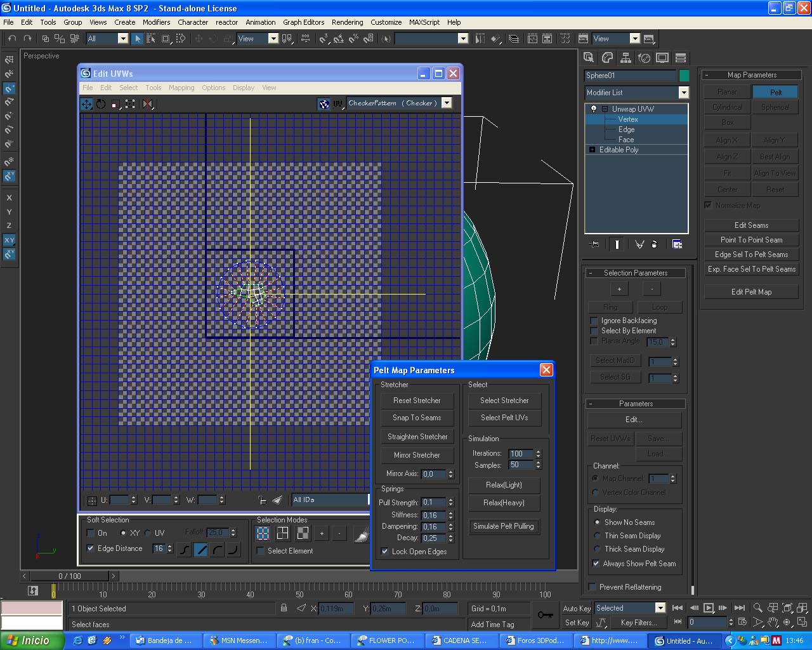Click Configure Modifier Sets icon
This screenshot has width=812, height=650.
(x=677, y=244)
